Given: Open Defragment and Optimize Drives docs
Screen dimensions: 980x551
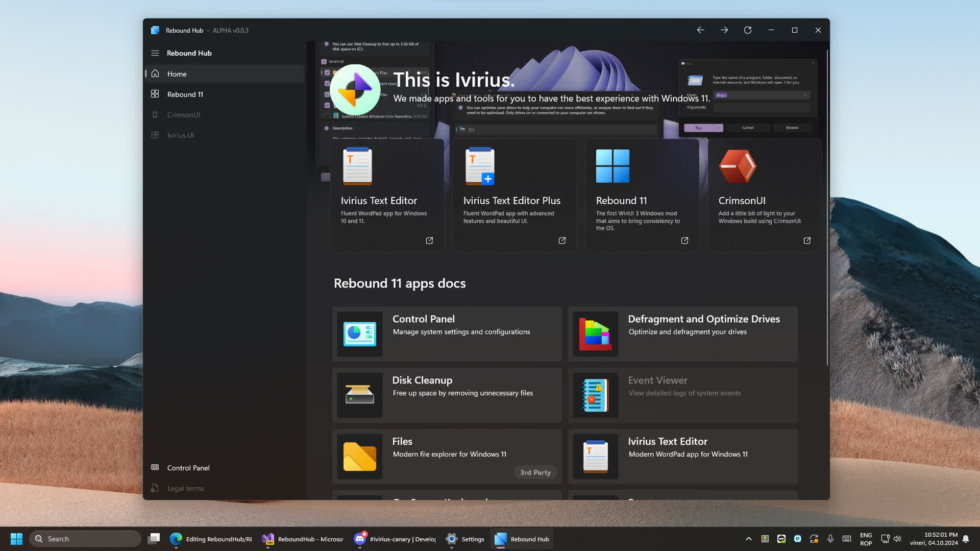Looking at the screenshot, I should [x=683, y=334].
